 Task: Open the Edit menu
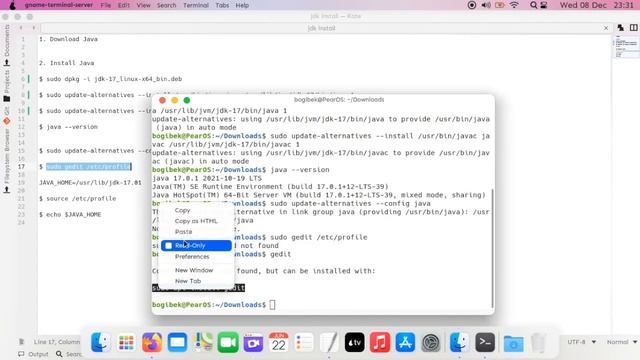pyautogui.click(x=124, y=5)
